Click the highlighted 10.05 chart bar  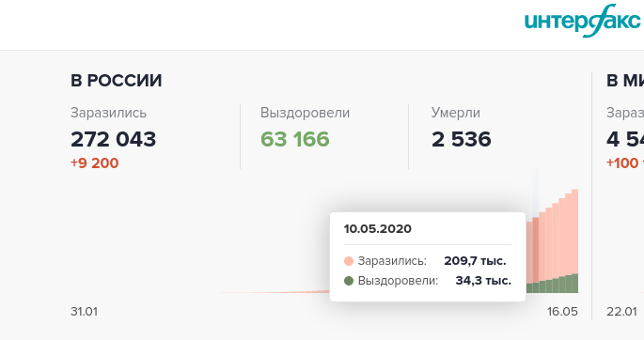pyautogui.click(x=536, y=255)
